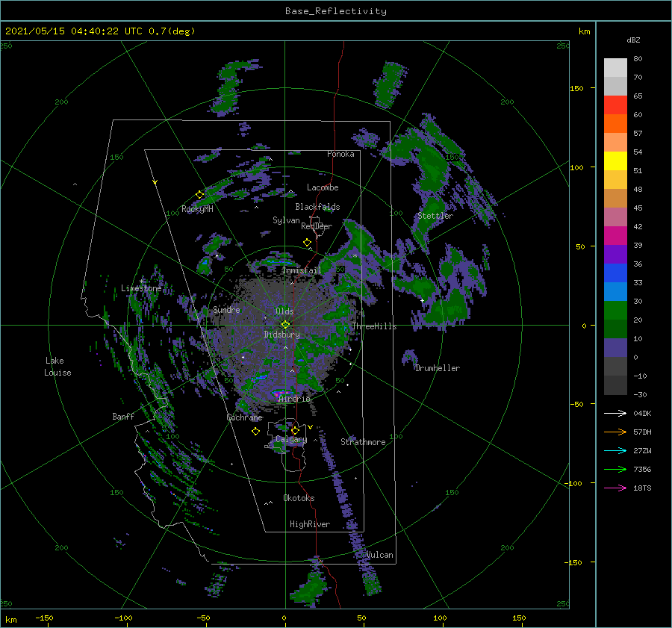Viewport: 672px width, 628px height.
Task: Click the Strathmore label
Action: coord(363,442)
